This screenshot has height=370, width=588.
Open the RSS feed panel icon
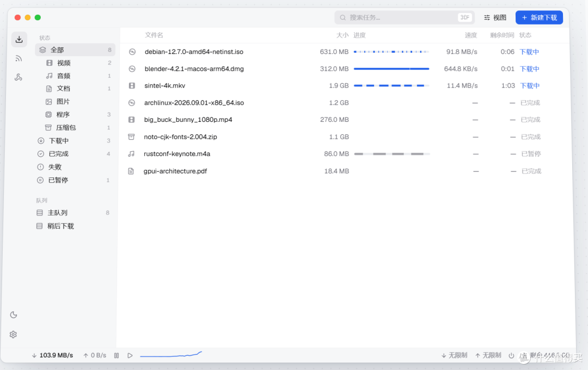pyautogui.click(x=19, y=58)
